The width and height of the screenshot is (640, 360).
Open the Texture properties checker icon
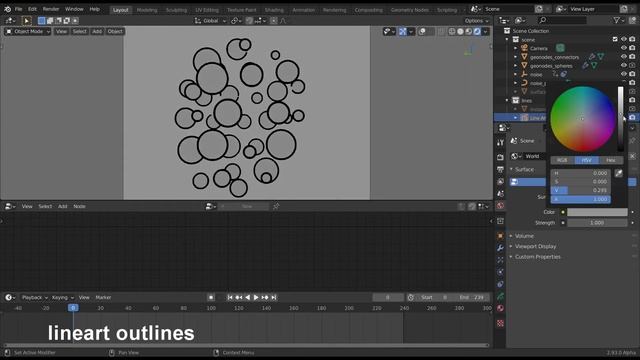500,323
